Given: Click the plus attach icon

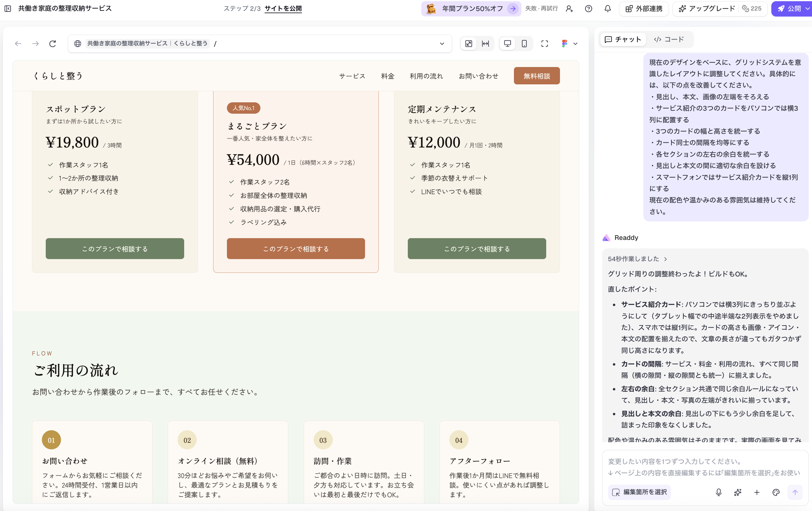Looking at the screenshot, I should [757, 492].
